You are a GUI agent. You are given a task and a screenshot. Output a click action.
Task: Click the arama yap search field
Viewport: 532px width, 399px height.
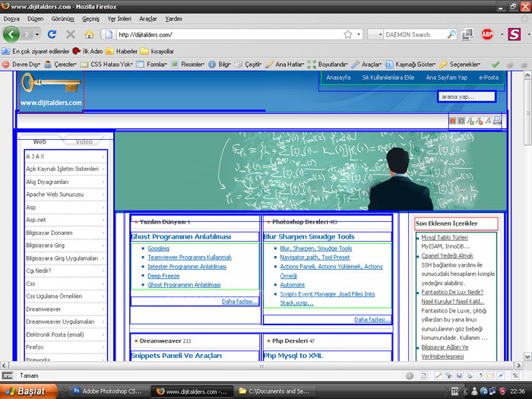[465, 97]
